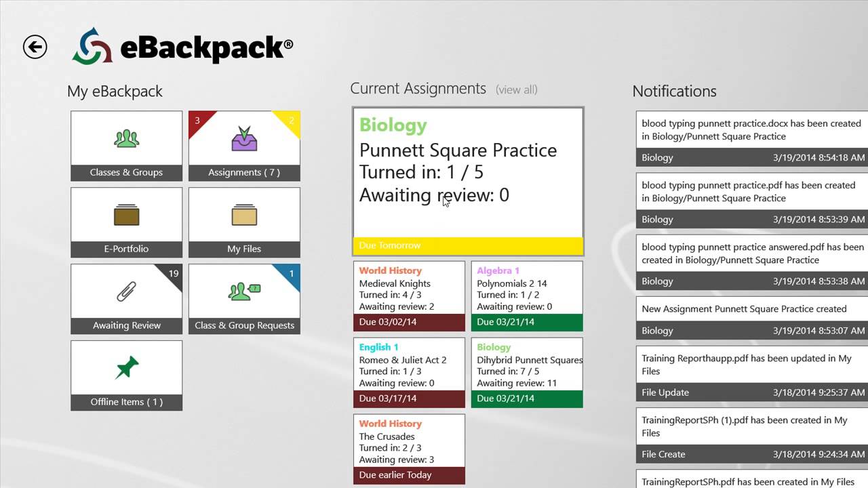Click the Classes & Groups label
This screenshot has width=868, height=488.
tap(127, 172)
